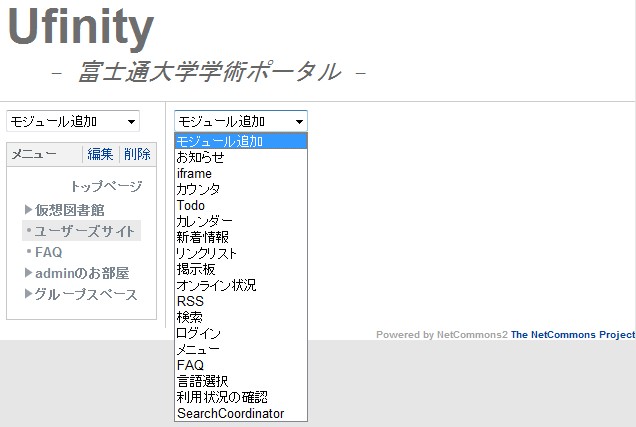Select SearchCoordinator module option
Screen dimensions: 636x427
coord(241,413)
